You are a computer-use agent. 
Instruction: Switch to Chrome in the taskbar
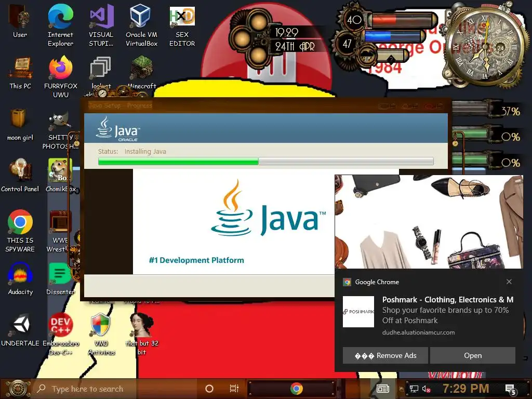pyautogui.click(x=296, y=389)
